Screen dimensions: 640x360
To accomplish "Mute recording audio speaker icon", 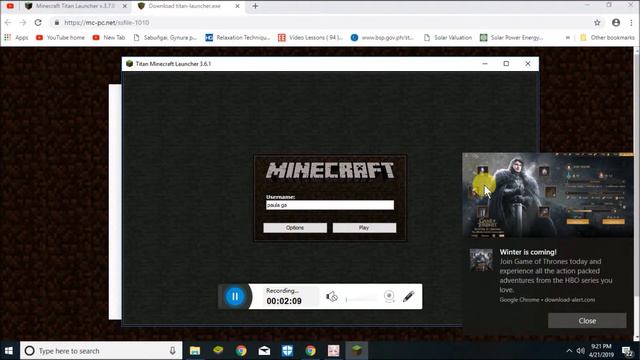I will pyautogui.click(x=331, y=296).
